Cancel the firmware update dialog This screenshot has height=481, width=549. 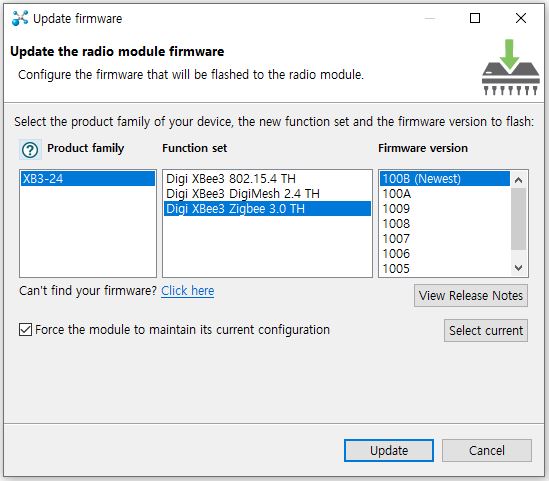[x=487, y=451]
